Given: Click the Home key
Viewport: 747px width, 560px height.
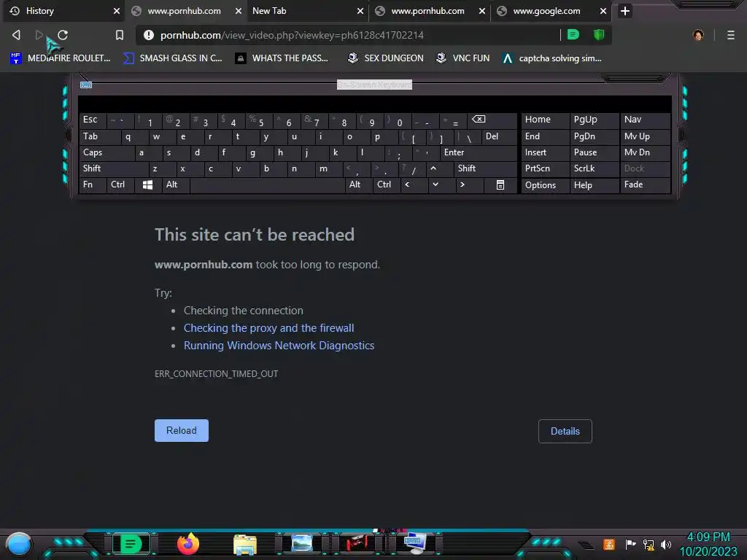Looking at the screenshot, I should click(x=544, y=120).
